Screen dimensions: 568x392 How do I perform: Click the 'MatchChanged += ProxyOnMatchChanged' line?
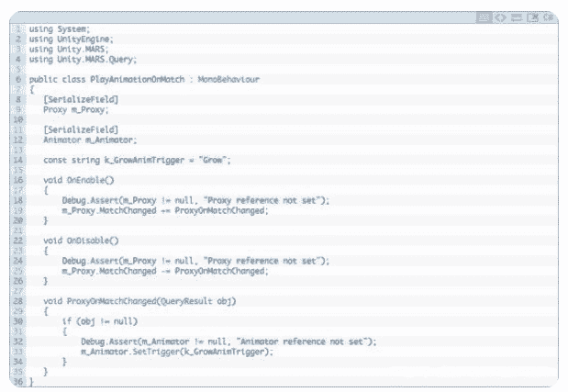pos(165,210)
